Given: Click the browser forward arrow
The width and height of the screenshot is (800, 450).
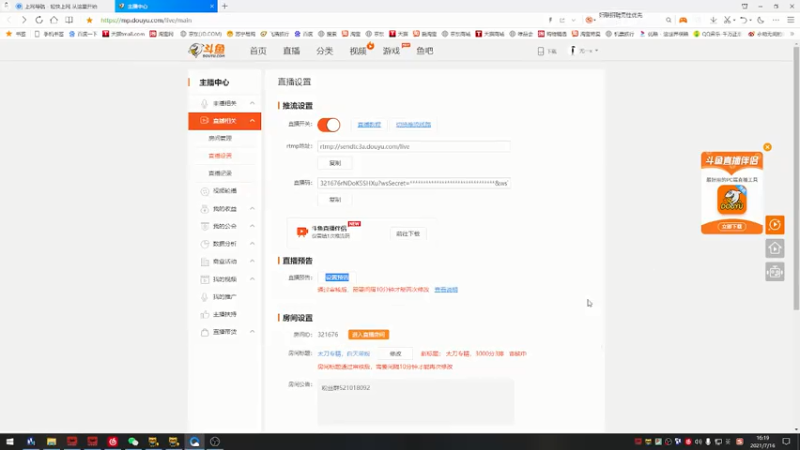Looking at the screenshot, I should click(23, 20).
